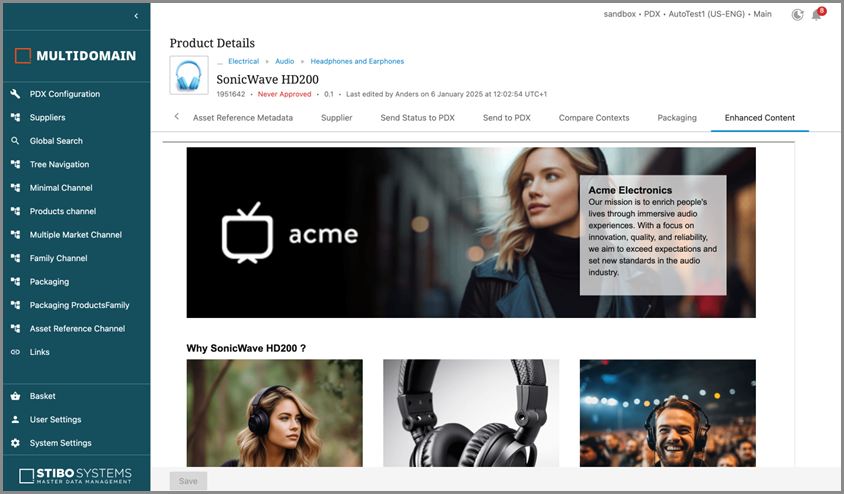Open User Settings in sidebar
Image resolution: width=844 pixels, height=494 pixels.
(55, 419)
